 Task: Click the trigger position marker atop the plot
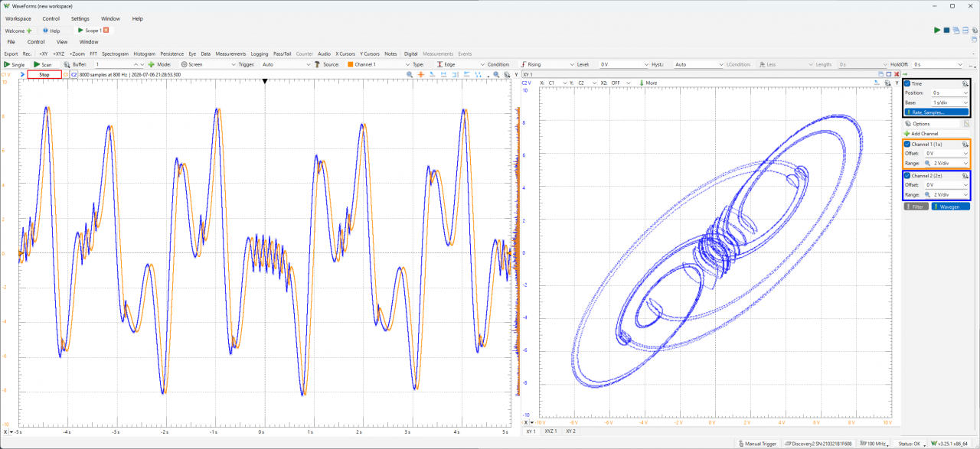tap(264, 82)
